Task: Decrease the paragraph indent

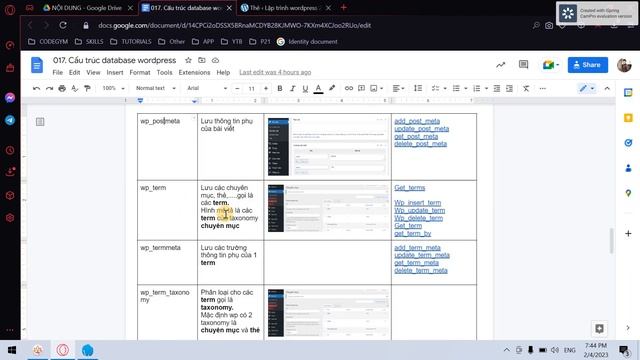Action: click(497, 88)
